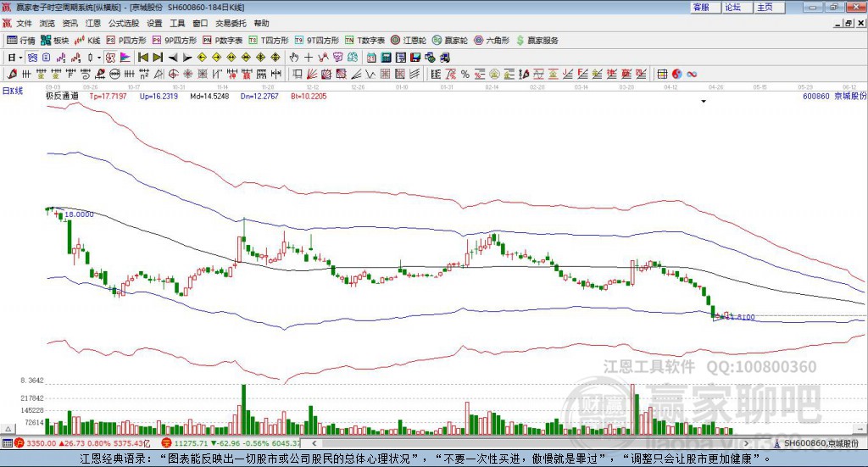The height and width of the screenshot is (467, 868).
Task: Open the 江恩轮 Gann wheel
Action: pyautogui.click(x=409, y=41)
